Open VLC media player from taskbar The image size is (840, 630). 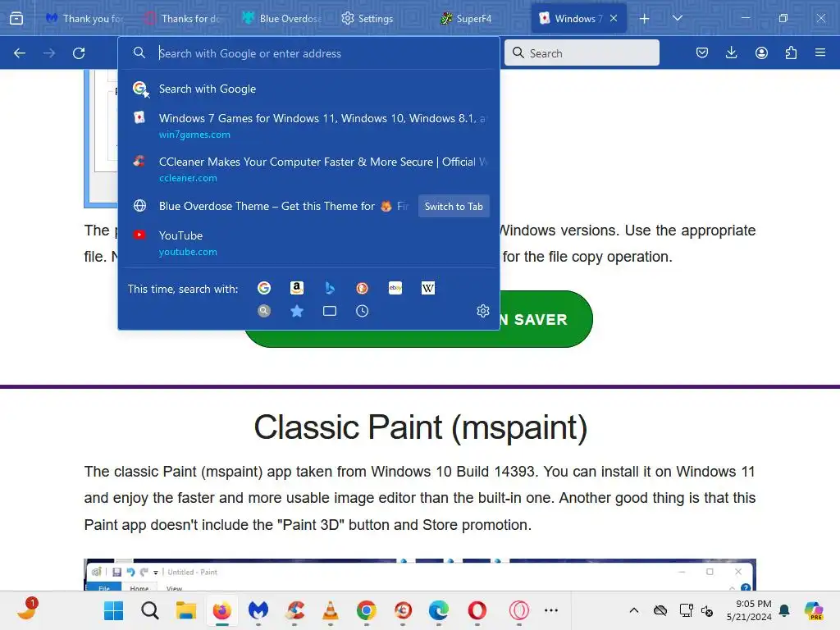[331, 610]
